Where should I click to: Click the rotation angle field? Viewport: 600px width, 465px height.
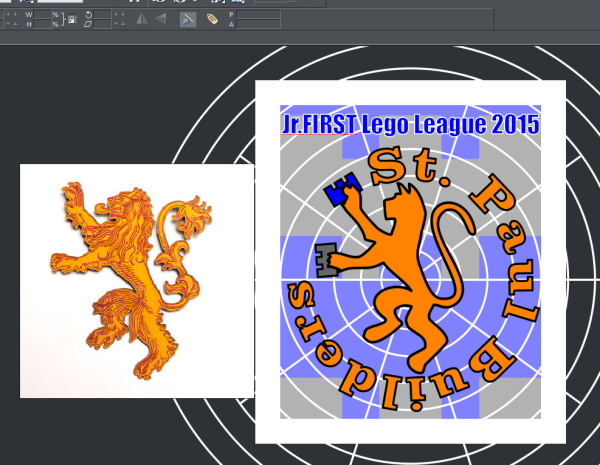click(102, 15)
